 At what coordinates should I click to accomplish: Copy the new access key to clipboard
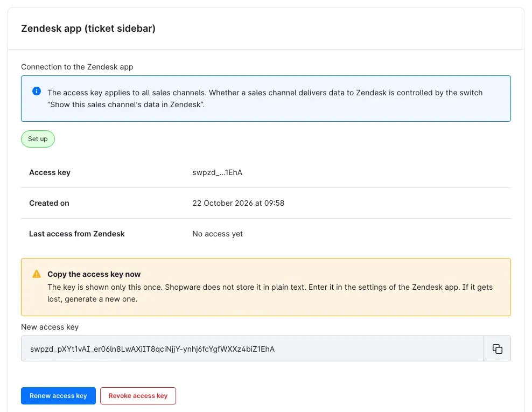[x=497, y=348]
